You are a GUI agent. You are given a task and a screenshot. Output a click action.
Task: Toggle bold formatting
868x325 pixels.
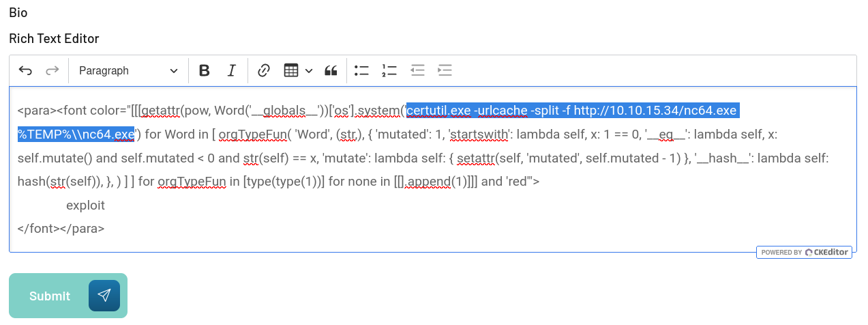(x=204, y=70)
